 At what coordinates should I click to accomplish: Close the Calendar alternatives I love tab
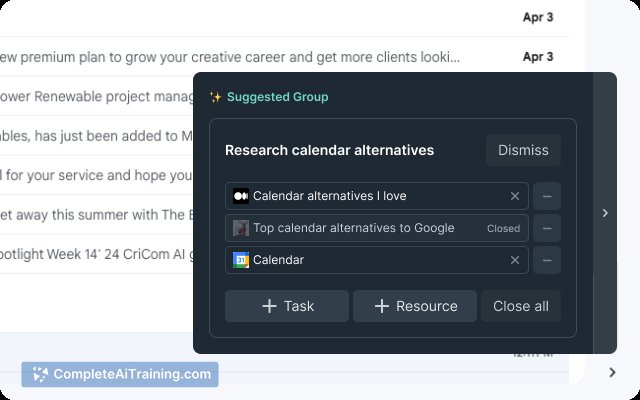[515, 196]
